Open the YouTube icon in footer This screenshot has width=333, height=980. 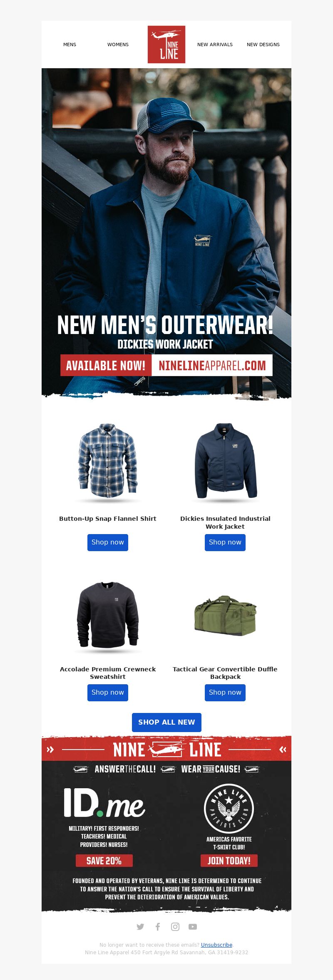[x=192, y=926]
